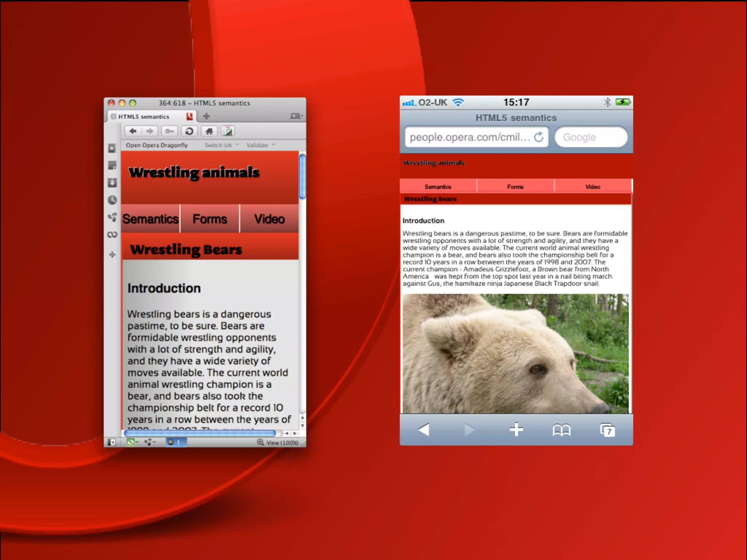Go to the Opera home page icon

pos(209,131)
